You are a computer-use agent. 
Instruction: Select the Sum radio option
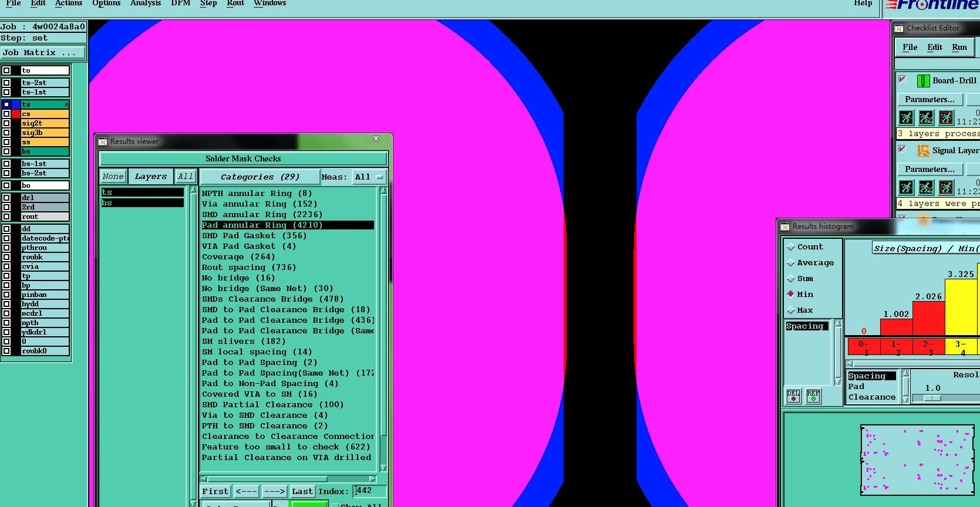pyautogui.click(x=791, y=279)
